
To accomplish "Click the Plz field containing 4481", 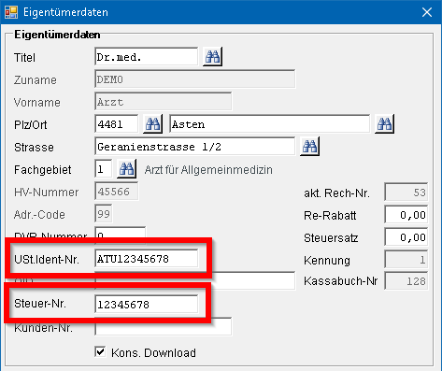I will click(116, 124).
